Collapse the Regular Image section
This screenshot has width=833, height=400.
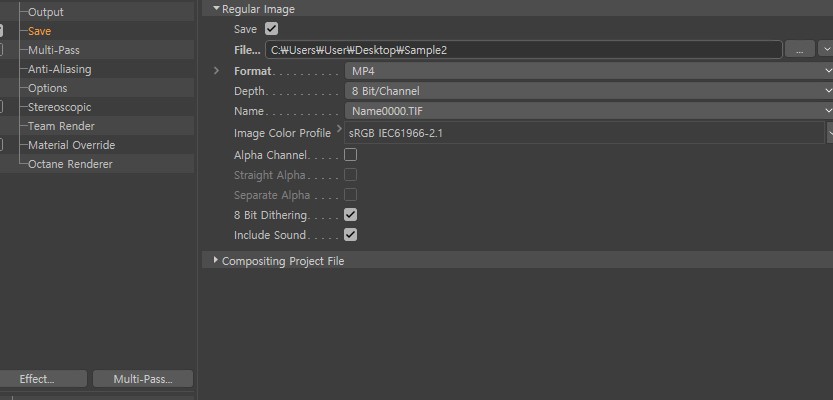click(216, 8)
